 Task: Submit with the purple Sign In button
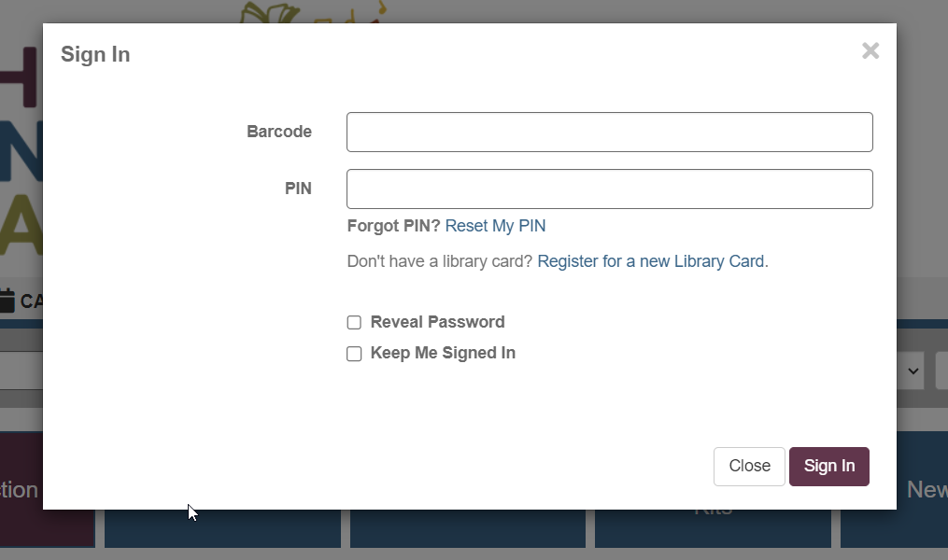pyautogui.click(x=828, y=467)
